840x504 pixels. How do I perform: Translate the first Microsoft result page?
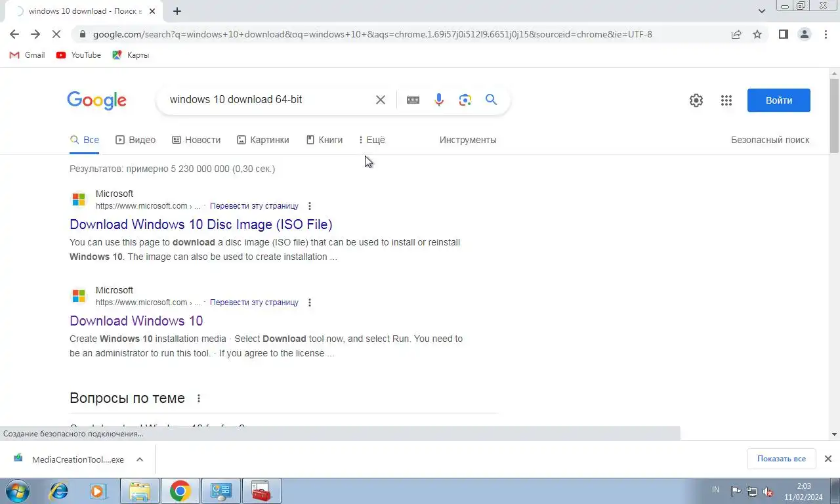point(254,206)
